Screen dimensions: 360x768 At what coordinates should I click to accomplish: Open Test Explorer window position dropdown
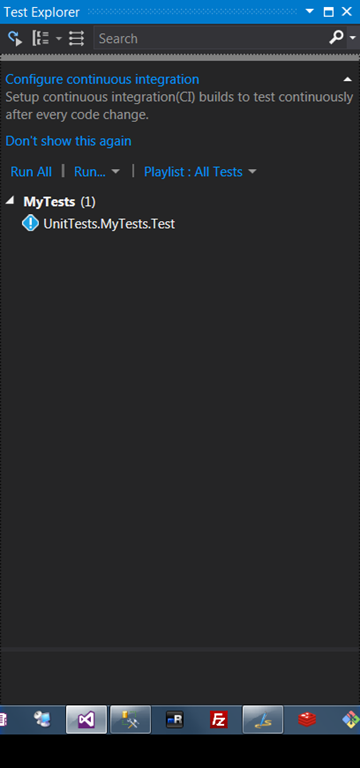pyautogui.click(x=310, y=11)
